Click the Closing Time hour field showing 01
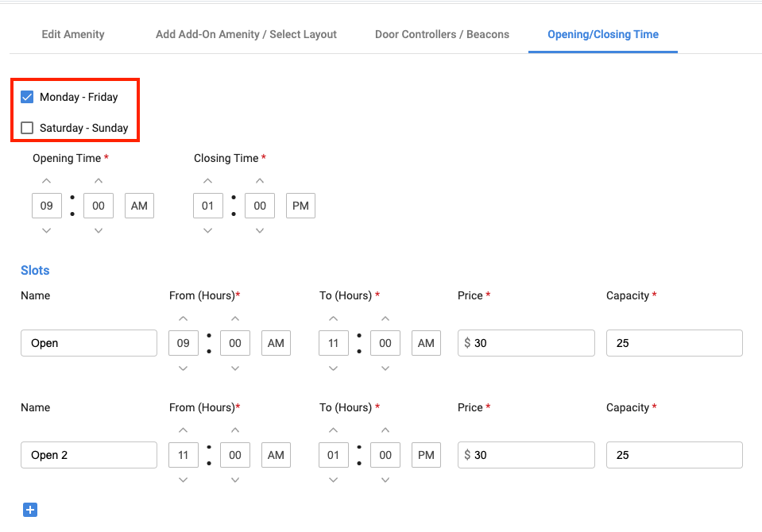The image size is (762, 532). 208,206
